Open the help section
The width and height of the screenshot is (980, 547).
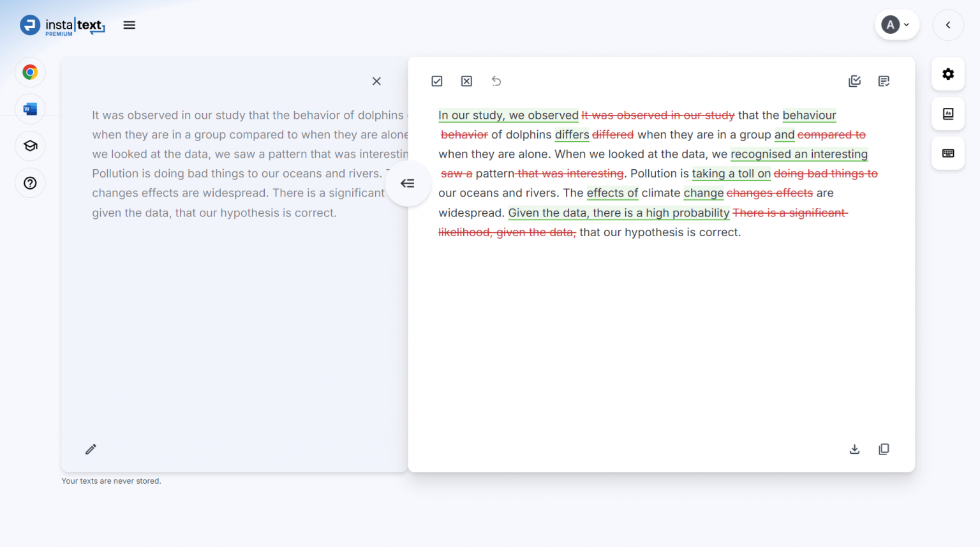pos(29,183)
